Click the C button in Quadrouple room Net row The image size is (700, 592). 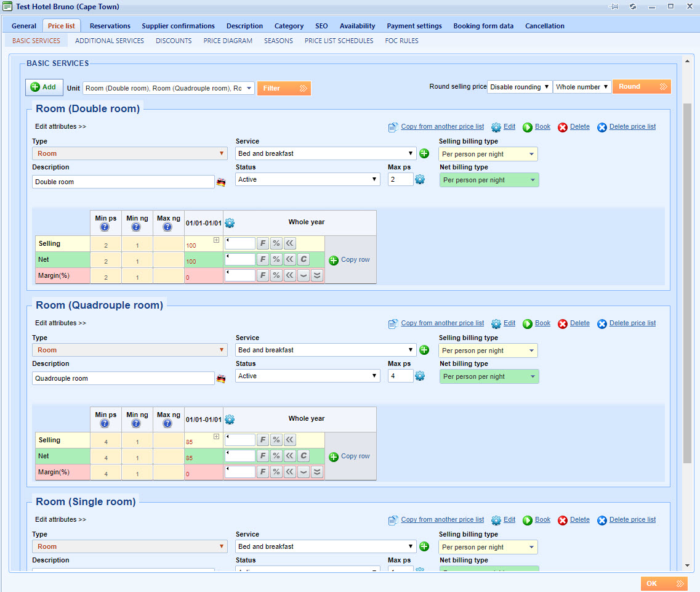[x=304, y=456]
